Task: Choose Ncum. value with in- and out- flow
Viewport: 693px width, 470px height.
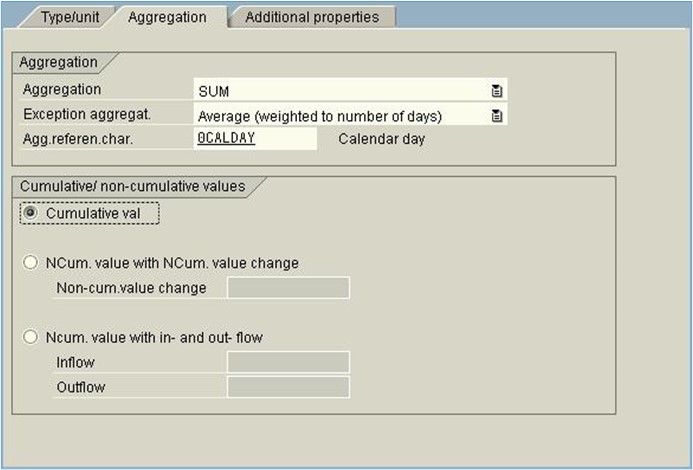Action: coord(29,337)
